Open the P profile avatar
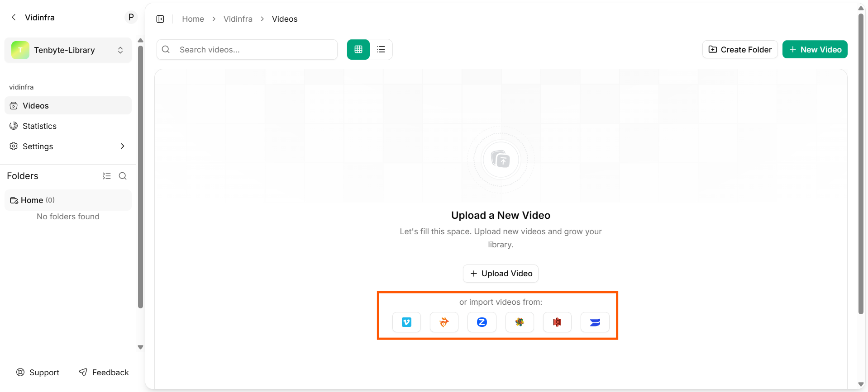 [131, 17]
